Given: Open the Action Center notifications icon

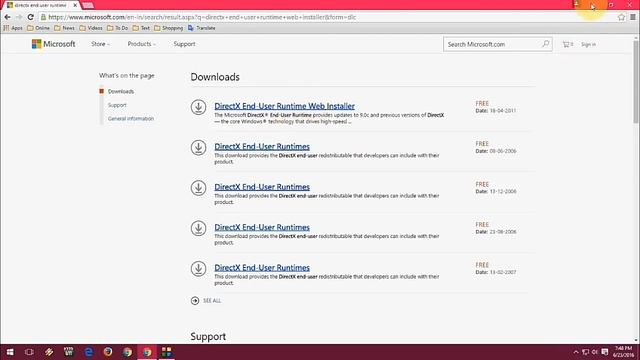Looking at the screenshot, I should pyautogui.click(x=604, y=352).
